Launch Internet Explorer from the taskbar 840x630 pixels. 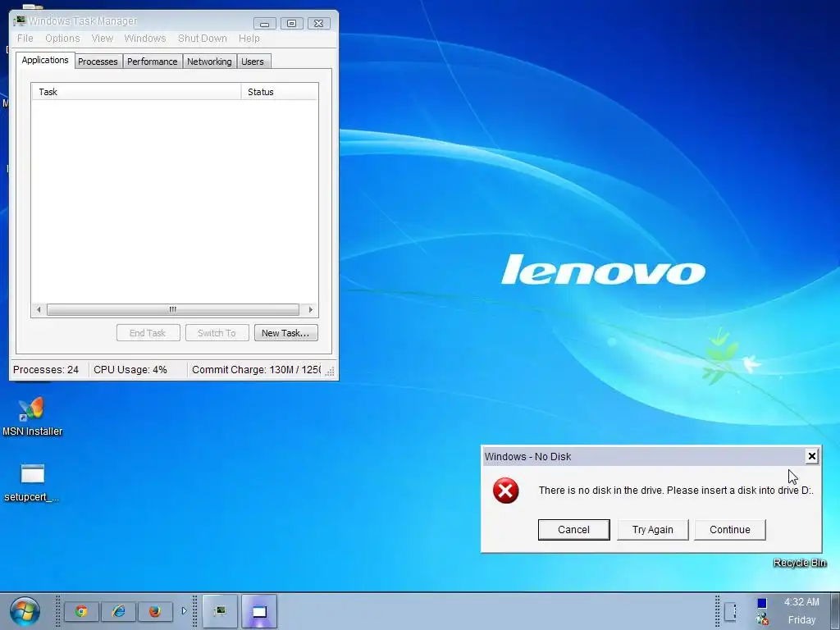(x=118, y=611)
